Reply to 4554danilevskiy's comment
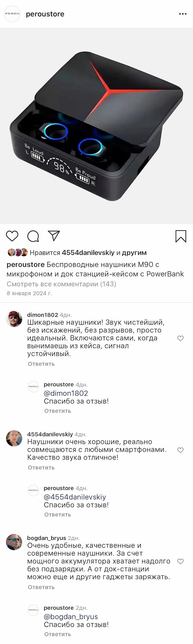193x644 pixels. tap(41, 468)
